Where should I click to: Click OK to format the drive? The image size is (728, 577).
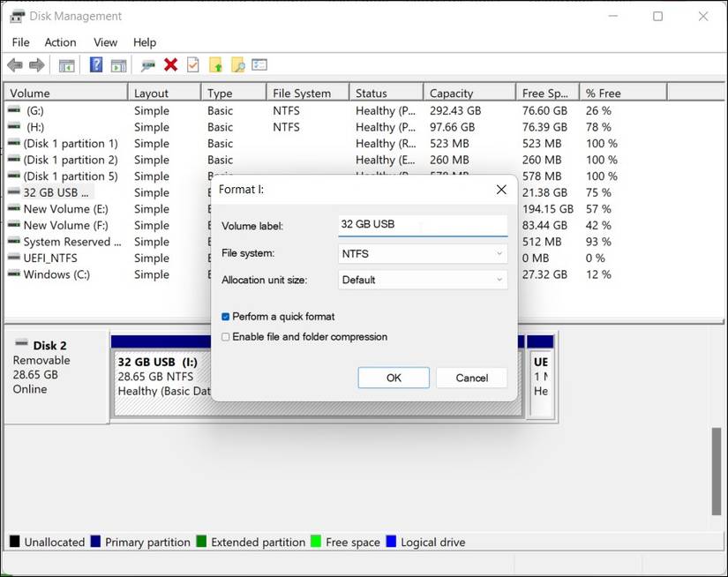(x=394, y=377)
